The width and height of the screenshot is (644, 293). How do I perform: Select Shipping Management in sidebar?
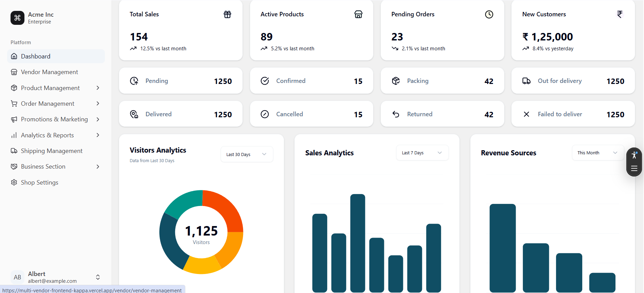pyautogui.click(x=52, y=151)
